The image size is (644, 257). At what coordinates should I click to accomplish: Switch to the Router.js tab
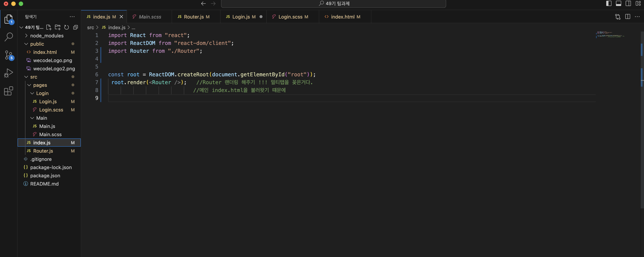[196, 17]
